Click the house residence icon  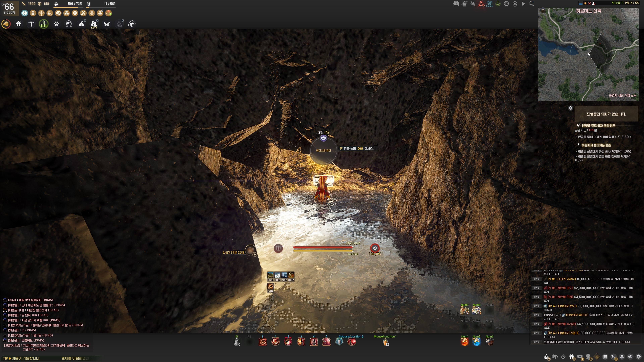(x=18, y=24)
